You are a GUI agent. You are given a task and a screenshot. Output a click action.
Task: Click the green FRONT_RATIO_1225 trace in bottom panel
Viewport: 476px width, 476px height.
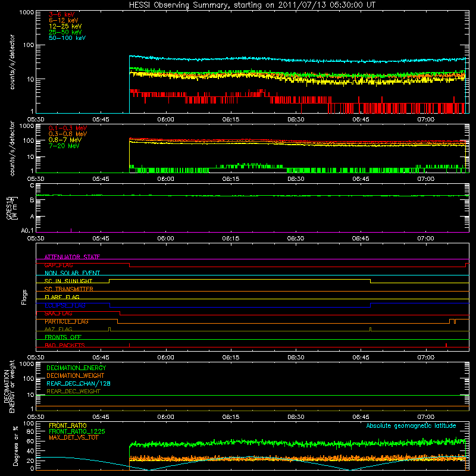click(297, 443)
